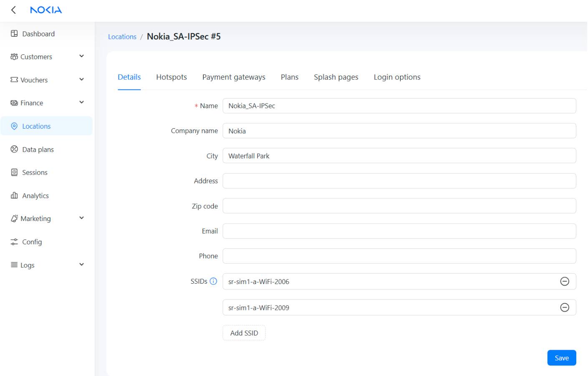Click the Add SSID button

tap(244, 333)
